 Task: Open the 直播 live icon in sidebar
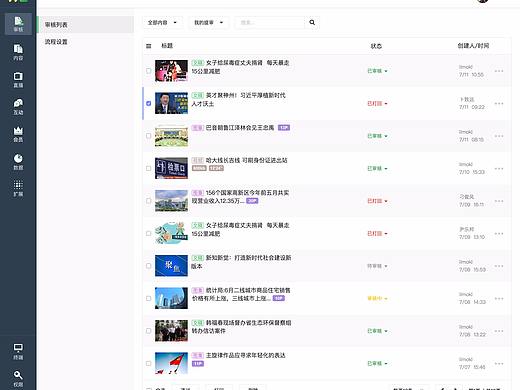click(x=18, y=79)
